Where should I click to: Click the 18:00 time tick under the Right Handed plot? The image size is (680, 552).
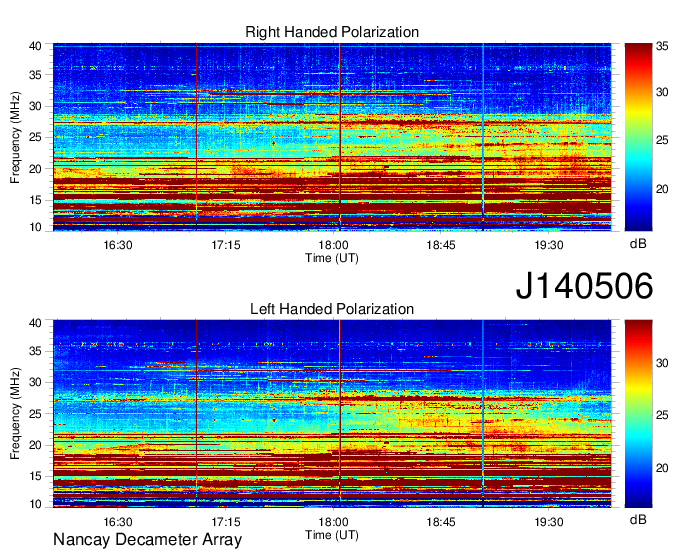[333, 245]
